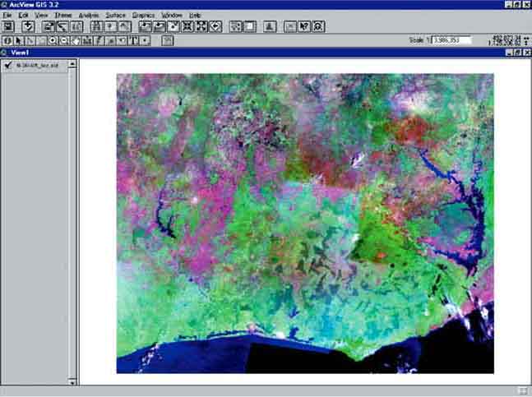Open the Graphics menu
This screenshot has width=532, height=397.
click(x=143, y=15)
